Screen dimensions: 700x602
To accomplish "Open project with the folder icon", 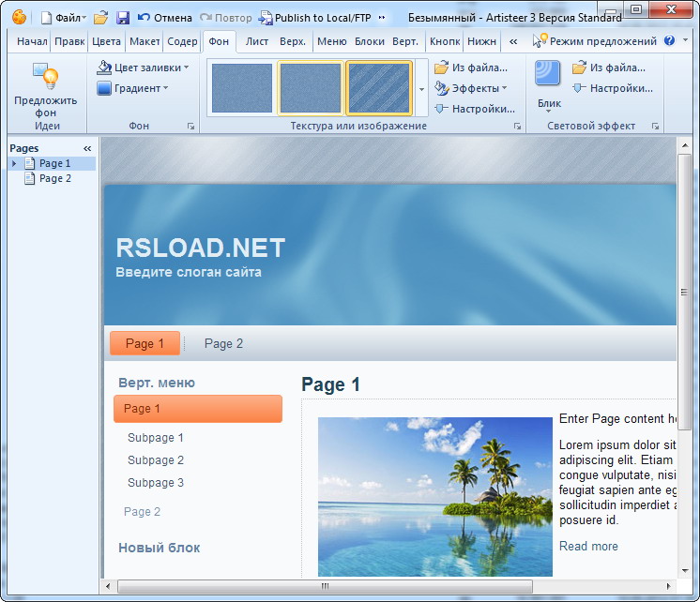I will pyautogui.click(x=101, y=18).
